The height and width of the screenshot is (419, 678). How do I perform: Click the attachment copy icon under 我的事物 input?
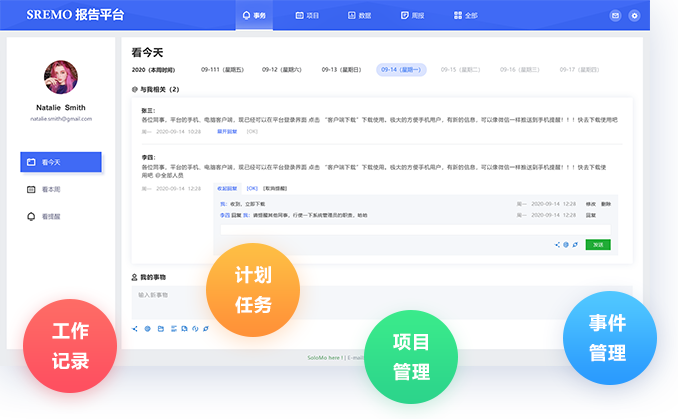click(185, 329)
